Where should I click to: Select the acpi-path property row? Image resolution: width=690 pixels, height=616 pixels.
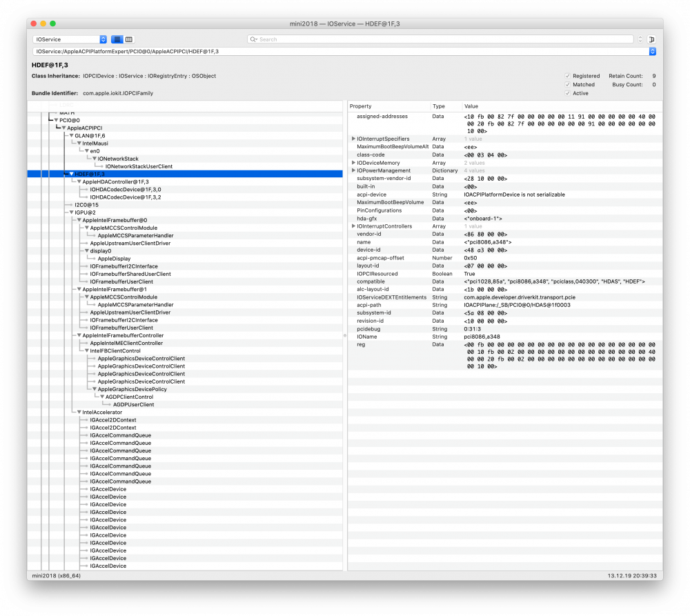pyautogui.click(x=505, y=305)
